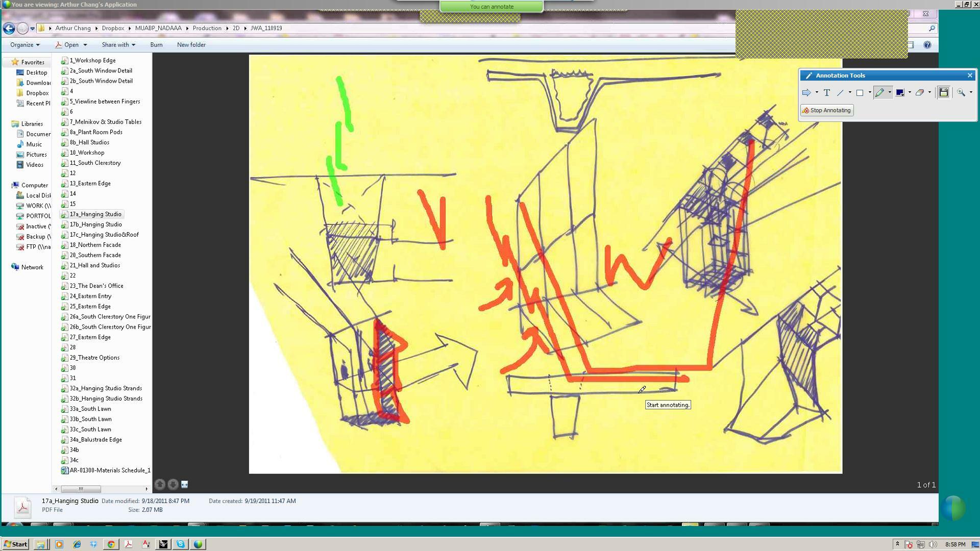Click the dark blue color swatch
Image resolution: width=980 pixels, height=551 pixels.
tap(900, 92)
